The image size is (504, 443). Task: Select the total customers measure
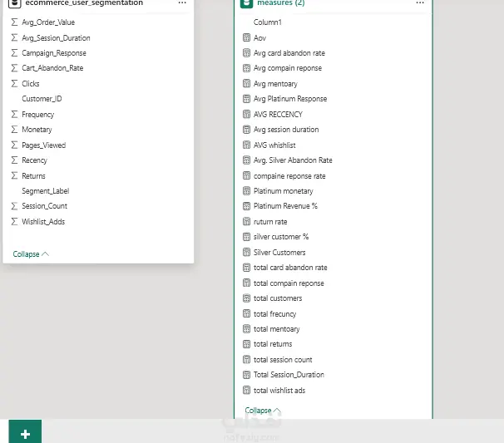pos(278,298)
